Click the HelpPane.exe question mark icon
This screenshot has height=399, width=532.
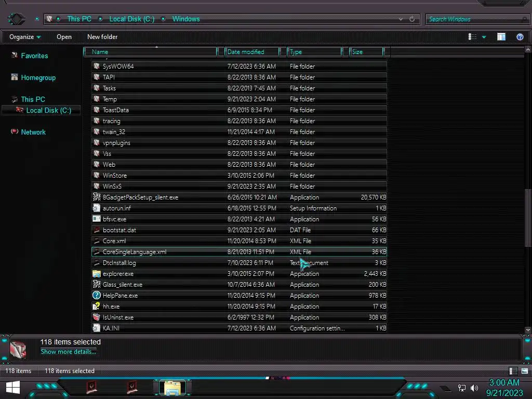(96, 295)
